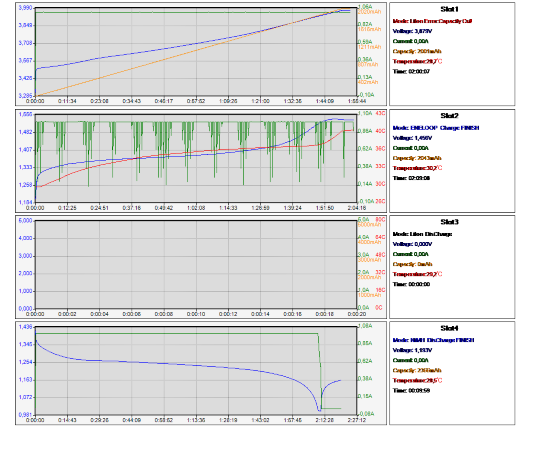
Task: Select the Slot2 heading in info panel
Action: (449, 116)
